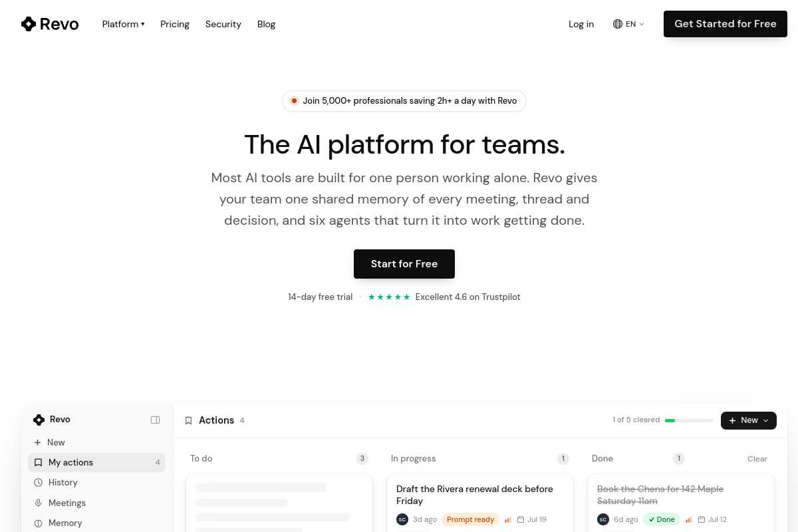Open the black New dropdown button in Actions
798x532 pixels.
[x=749, y=420]
